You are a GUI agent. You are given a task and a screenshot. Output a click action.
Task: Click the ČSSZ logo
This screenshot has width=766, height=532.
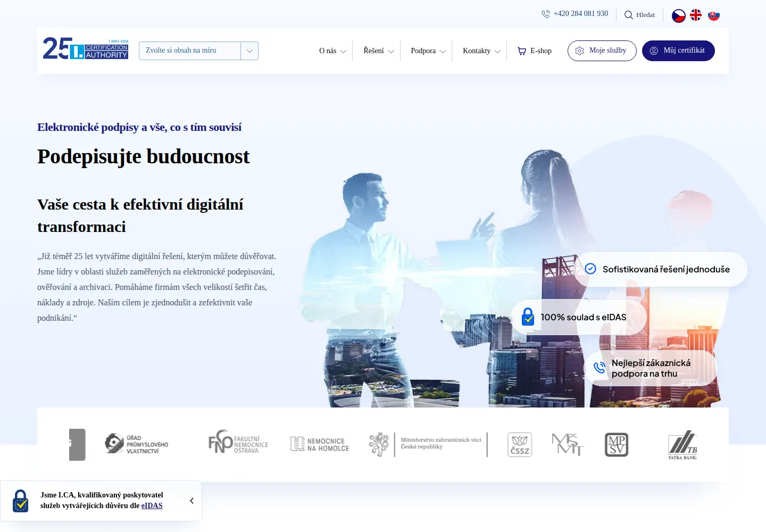coord(520,445)
